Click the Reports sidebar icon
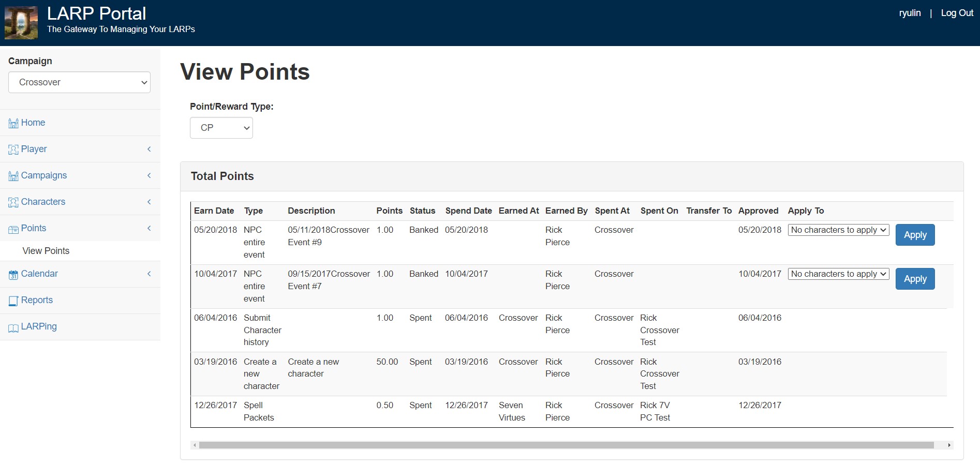Screen dimensions: 980x464 point(13,301)
